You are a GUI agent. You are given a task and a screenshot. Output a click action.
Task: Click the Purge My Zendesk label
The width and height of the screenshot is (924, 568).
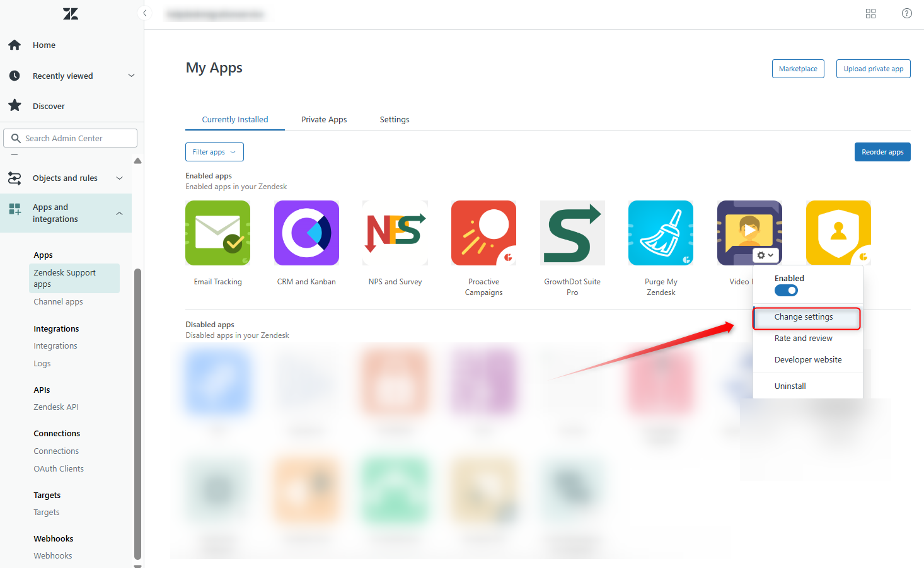pos(661,287)
